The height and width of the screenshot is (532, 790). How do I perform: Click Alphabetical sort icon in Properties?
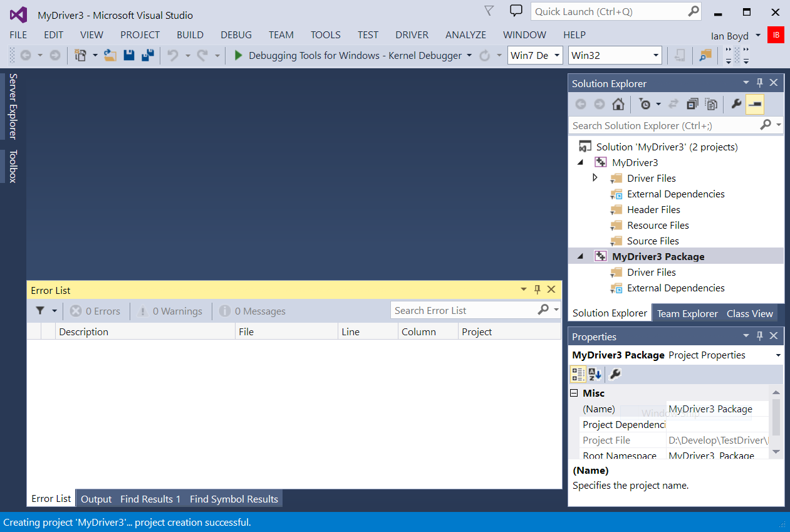tap(595, 375)
